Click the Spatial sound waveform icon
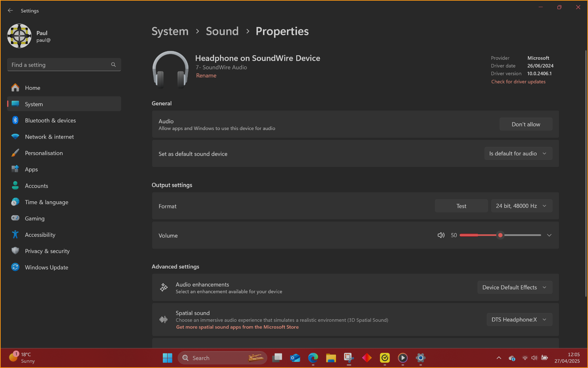The image size is (588, 368). [163, 320]
